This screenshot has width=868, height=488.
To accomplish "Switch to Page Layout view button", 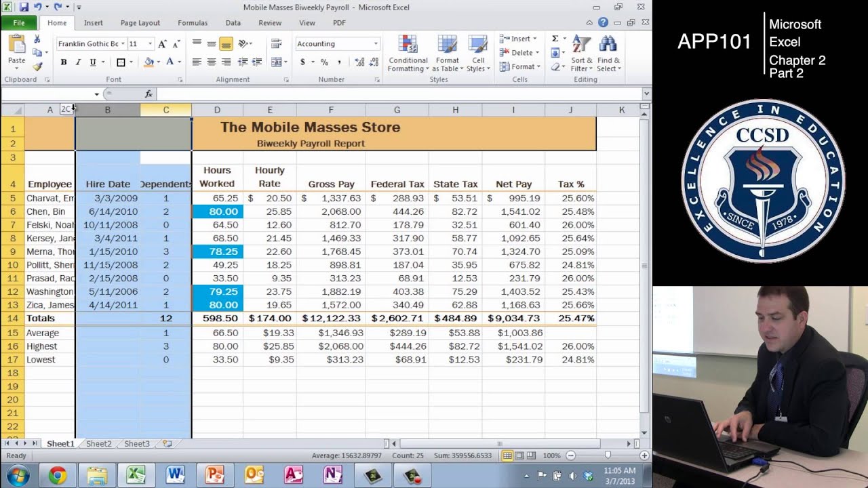I will [x=519, y=455].
